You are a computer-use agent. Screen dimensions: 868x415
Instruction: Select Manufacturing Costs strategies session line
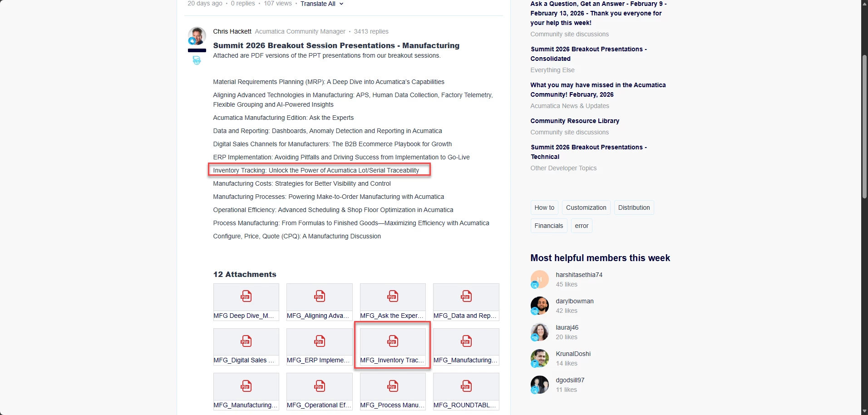[x=302, y=183]
